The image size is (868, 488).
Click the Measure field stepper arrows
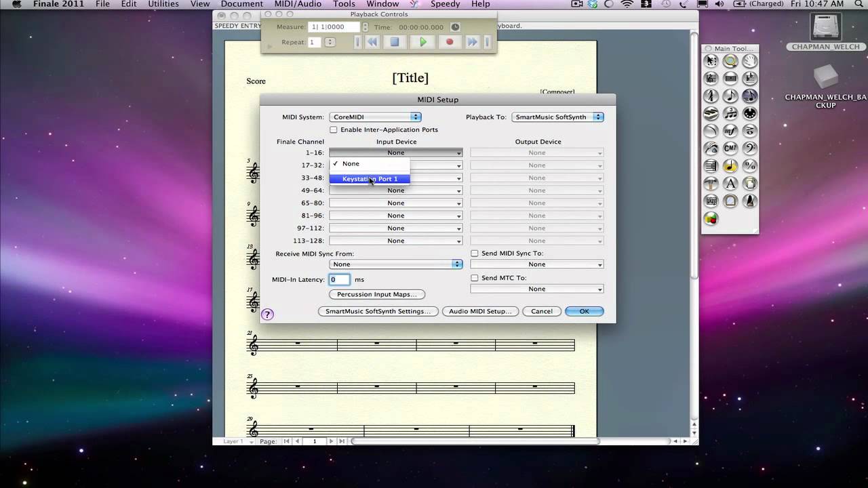(366, 27)
